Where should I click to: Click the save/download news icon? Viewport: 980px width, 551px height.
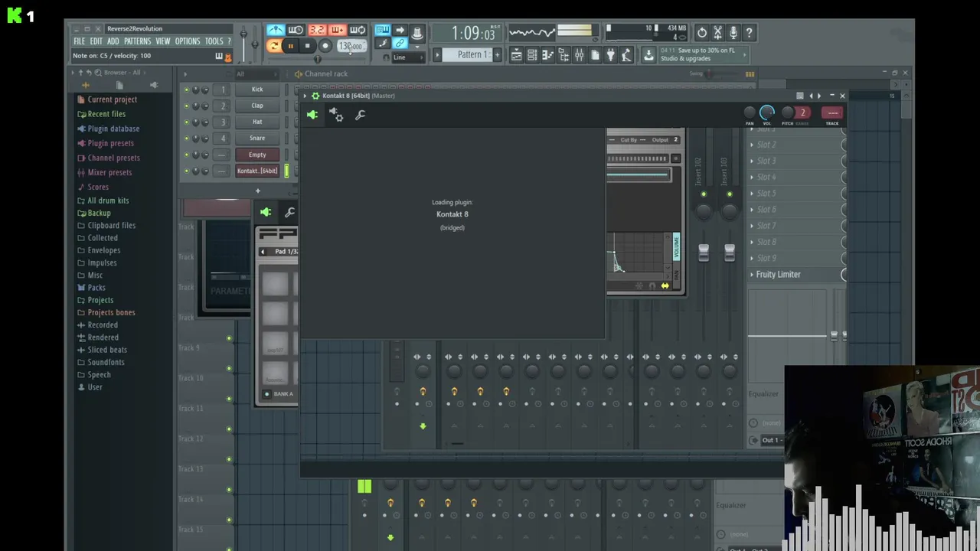[648, 54]
